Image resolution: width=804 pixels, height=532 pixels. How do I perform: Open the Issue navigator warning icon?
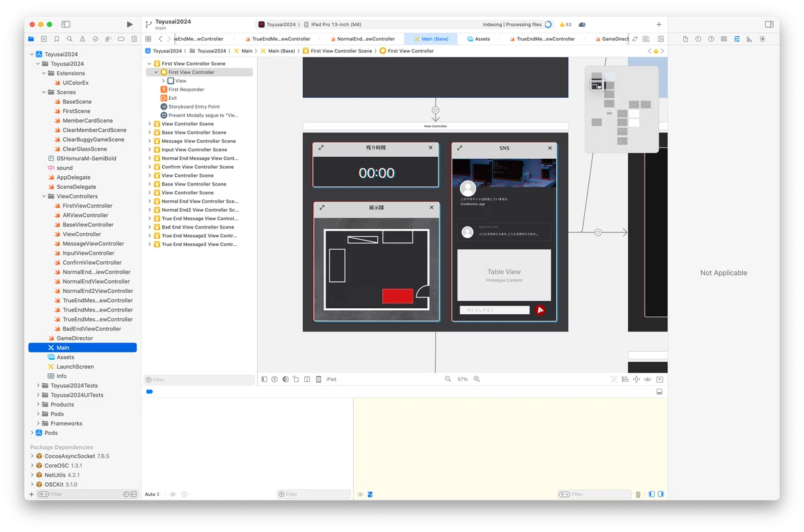coord(82,39)
